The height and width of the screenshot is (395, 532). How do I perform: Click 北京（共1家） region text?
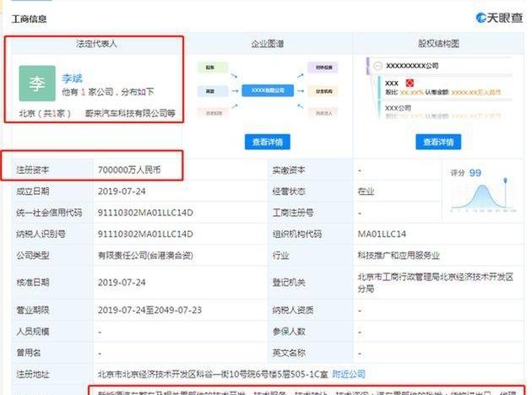coord(45,113)
